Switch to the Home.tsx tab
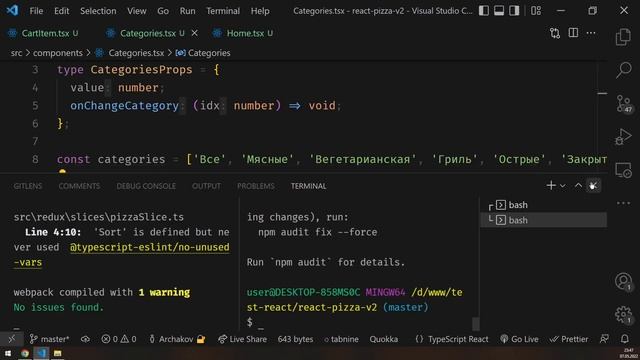Viewport: 640px width, 360px height. tap(245, 33)
